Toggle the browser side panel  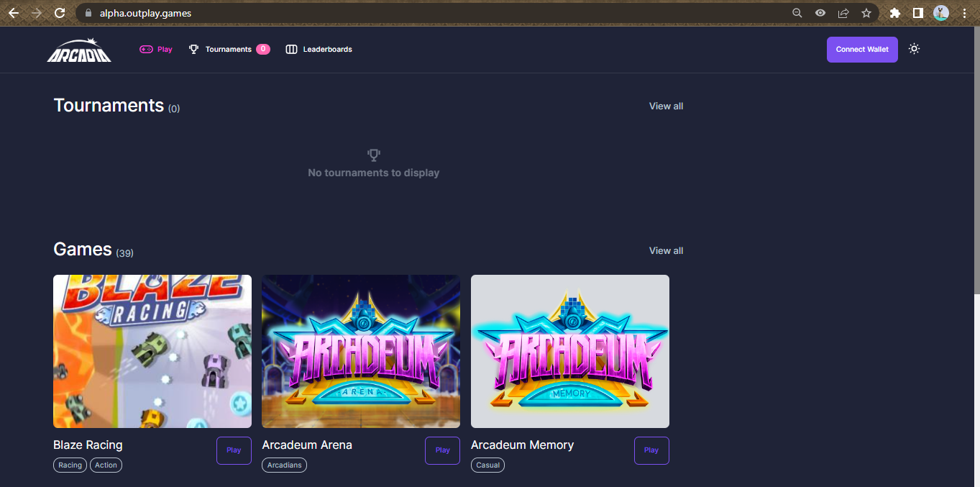(x=917, y=13)
